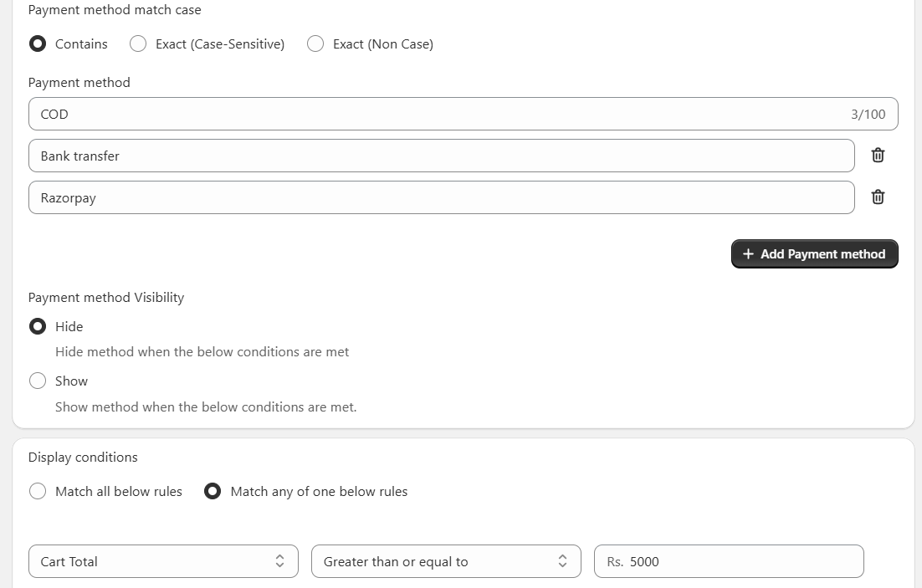
Task: Click the plus icon on Add Payment method
Action: point(748,254)
